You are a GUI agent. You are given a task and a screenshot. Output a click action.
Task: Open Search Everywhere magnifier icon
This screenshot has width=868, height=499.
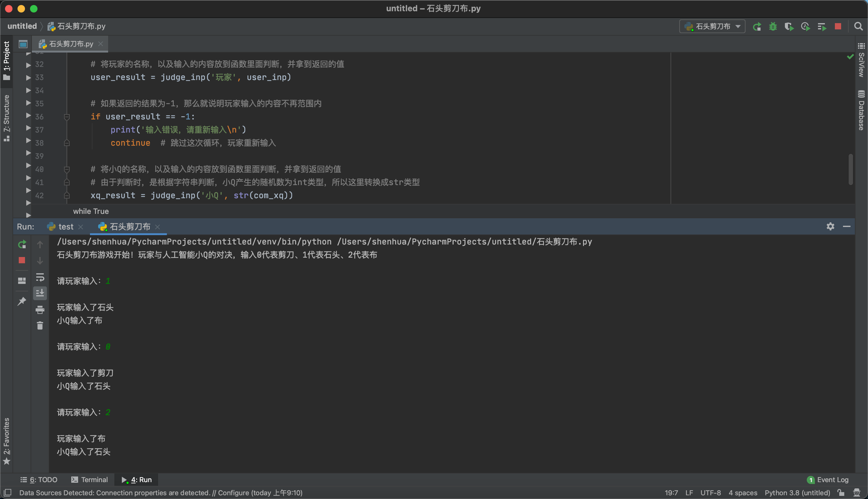pos(858,26)
